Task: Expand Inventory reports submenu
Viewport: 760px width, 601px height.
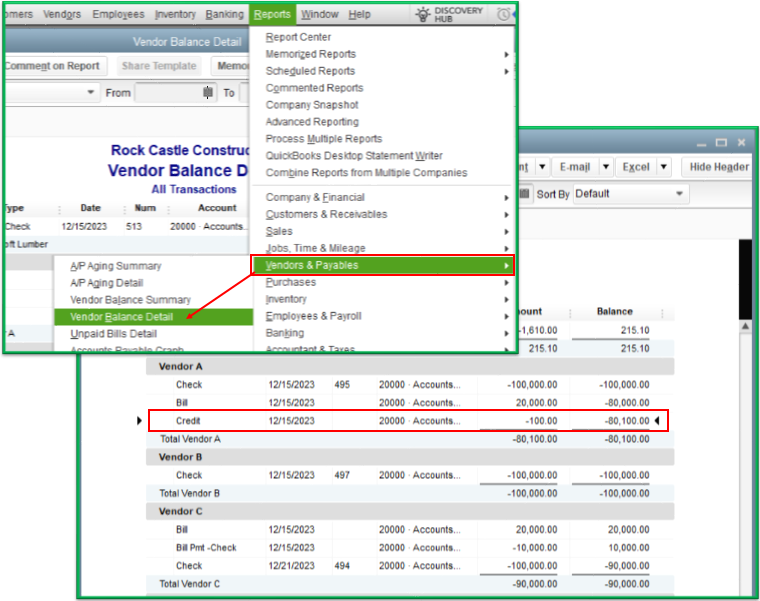Action: pyautogui.click(x=383, y=299)
